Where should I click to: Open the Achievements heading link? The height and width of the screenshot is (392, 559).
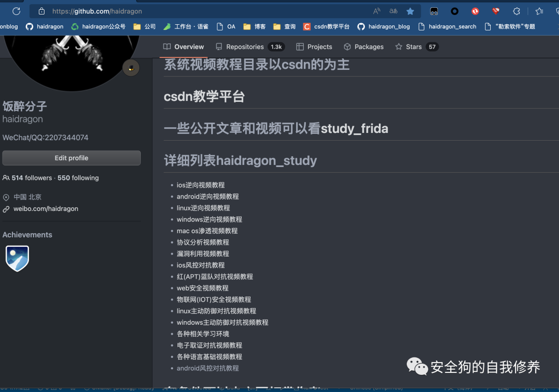click(x=27, y=235)
